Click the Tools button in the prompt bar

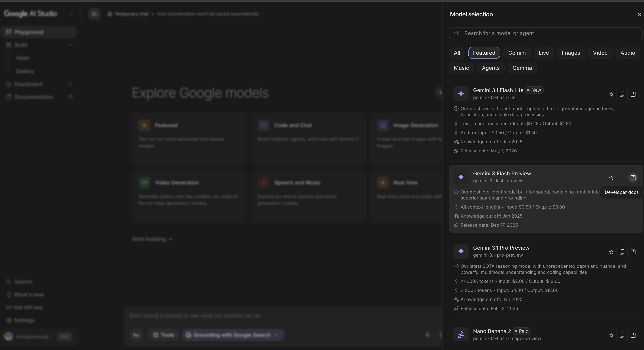pos(163,335)
